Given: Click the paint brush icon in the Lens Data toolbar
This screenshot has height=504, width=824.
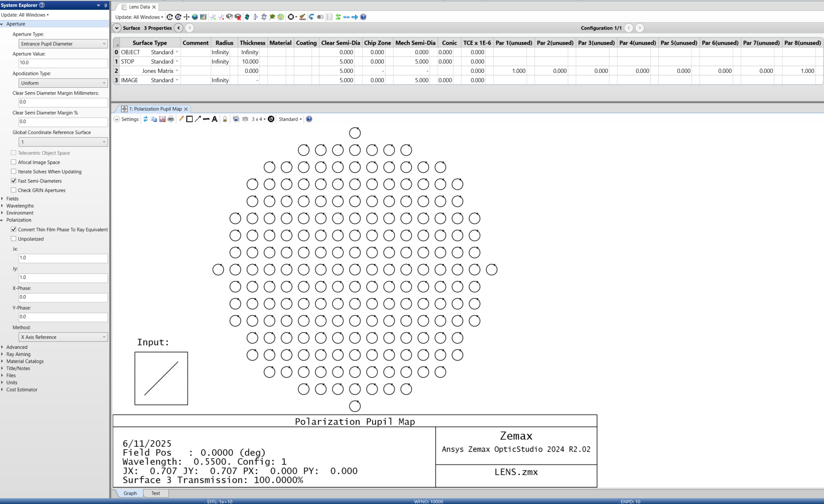Looking at the screenshot, I should click(x=302, y=17).
